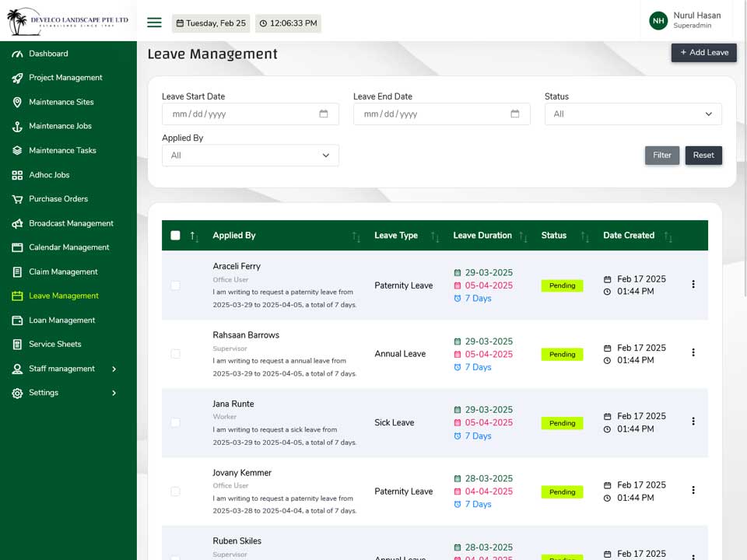Go to Claim Management in sidebar
The image size is (747, 560).
click(63, 272)
